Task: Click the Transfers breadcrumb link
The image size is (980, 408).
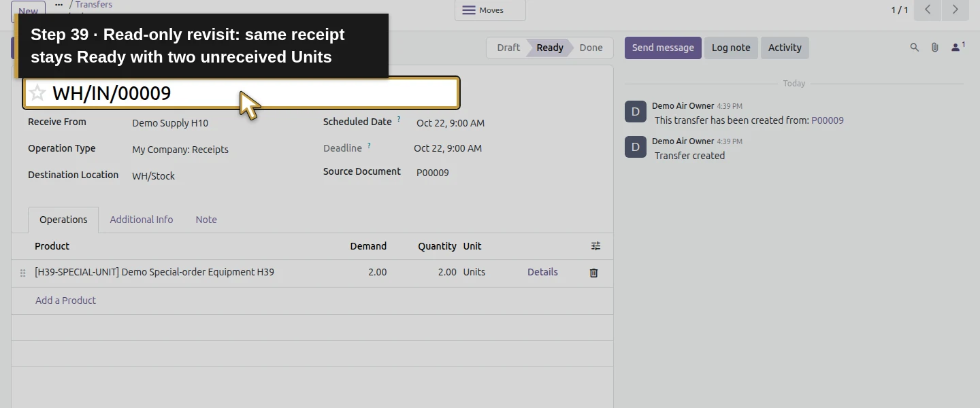Action: pyautogui.click(x=94, y=5)
